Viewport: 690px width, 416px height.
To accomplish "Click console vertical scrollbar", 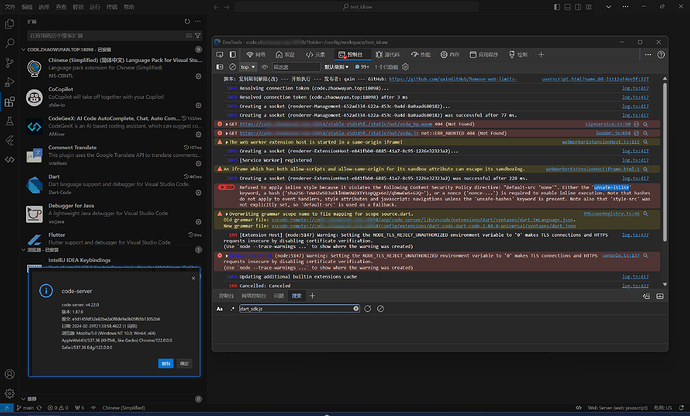I will pyautogui.click(x=664, y=162).
